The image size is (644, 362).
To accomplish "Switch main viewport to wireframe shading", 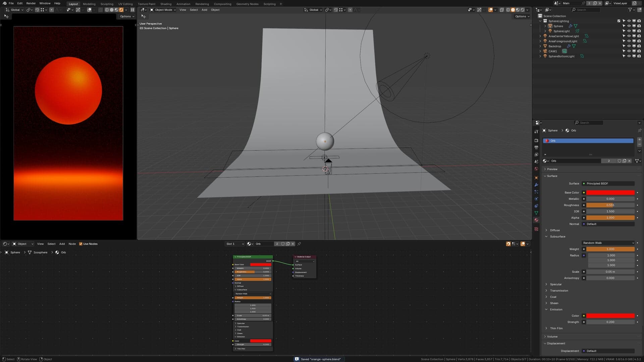I will tap(508, 10).
